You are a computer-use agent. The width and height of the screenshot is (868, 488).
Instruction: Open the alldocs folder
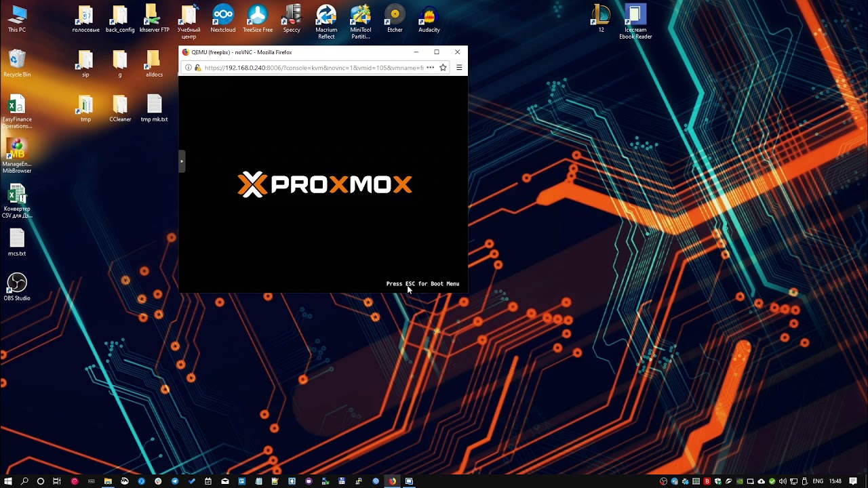(154, 64)
